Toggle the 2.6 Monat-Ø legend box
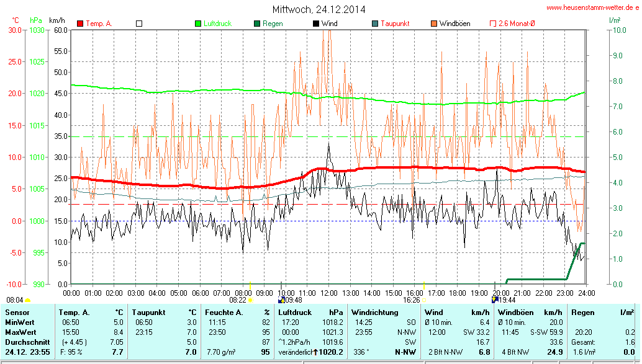Viewport: 642px width, 364px height. [493, 24]
